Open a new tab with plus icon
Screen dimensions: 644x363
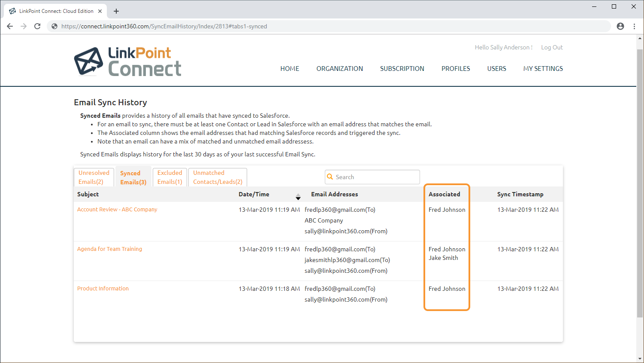116,11
